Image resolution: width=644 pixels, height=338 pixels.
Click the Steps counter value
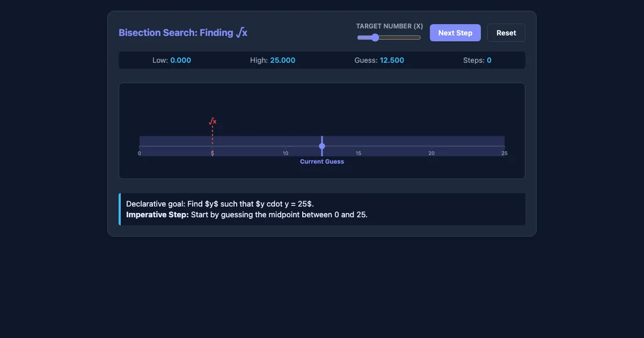pos(489,60)
